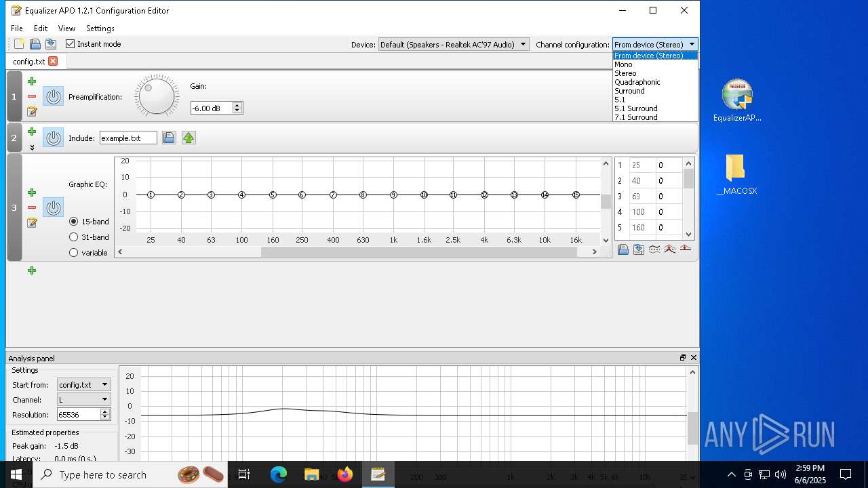Open the Device dropdown
868x488 pixels.
tap(453, 45)
